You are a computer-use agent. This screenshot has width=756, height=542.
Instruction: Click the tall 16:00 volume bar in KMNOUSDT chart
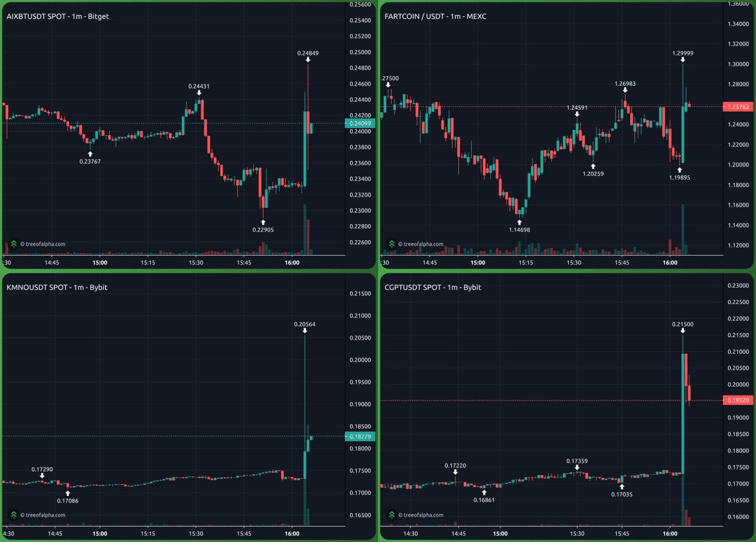pos(305,489)
